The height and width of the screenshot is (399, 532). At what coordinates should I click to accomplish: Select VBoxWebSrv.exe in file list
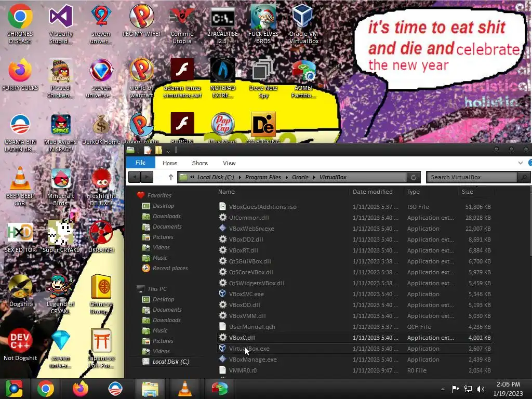[x=354, y=229]
